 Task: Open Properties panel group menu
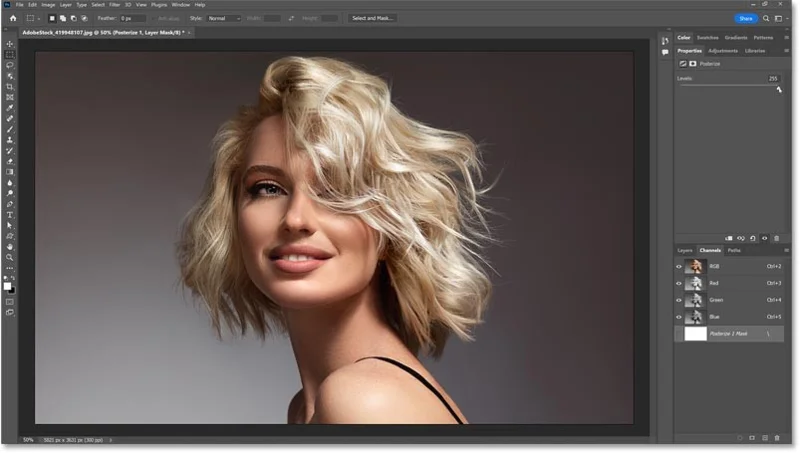(x=786, y=51)
